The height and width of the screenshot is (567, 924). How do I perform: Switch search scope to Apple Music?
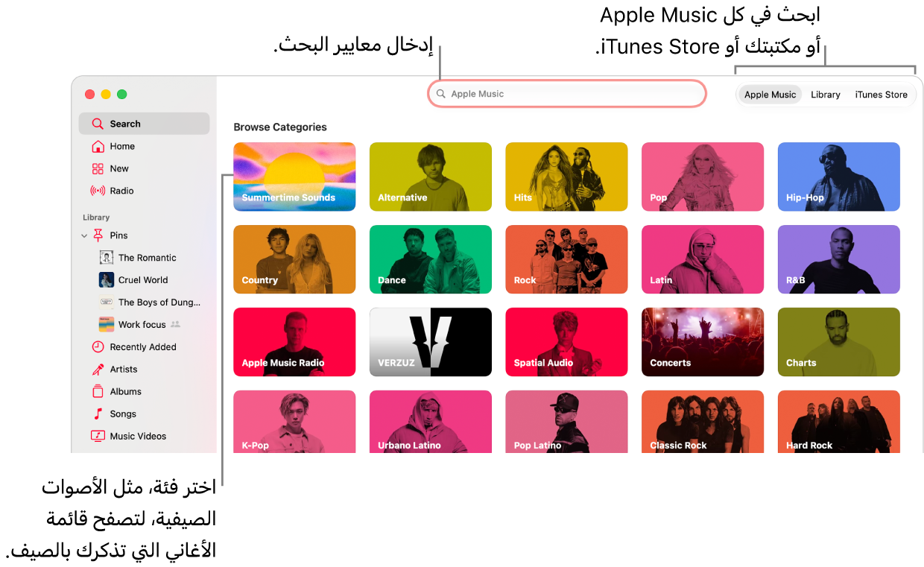[x=770, y=95]
